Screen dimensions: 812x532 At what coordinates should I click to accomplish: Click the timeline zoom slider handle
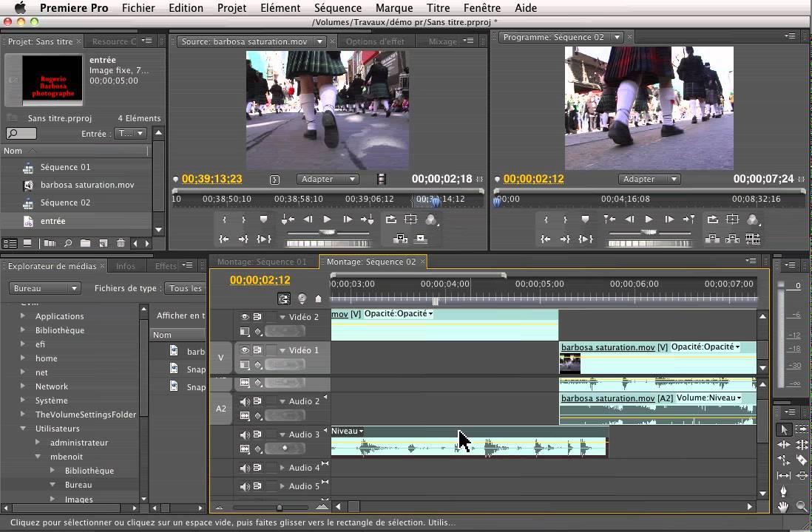279,508
